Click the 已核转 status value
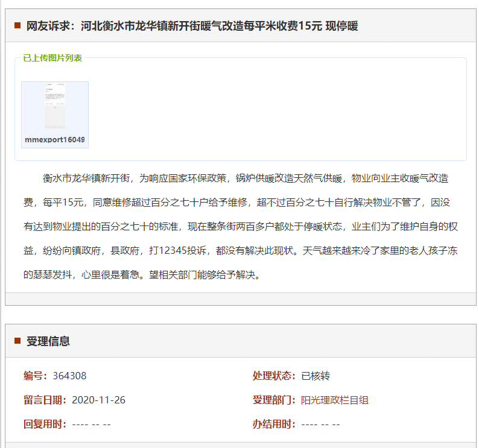 [x=316, y=376]
